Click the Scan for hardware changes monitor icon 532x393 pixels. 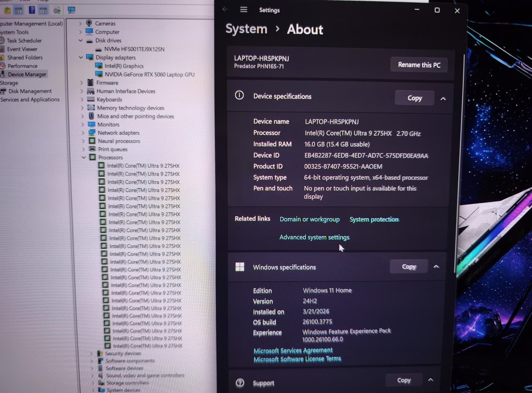[71, 10]
